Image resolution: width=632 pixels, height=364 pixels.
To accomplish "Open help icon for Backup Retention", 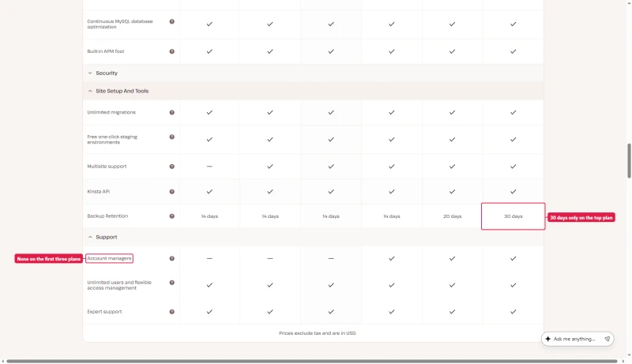I will pyautogui.click(x=171, y=216).
